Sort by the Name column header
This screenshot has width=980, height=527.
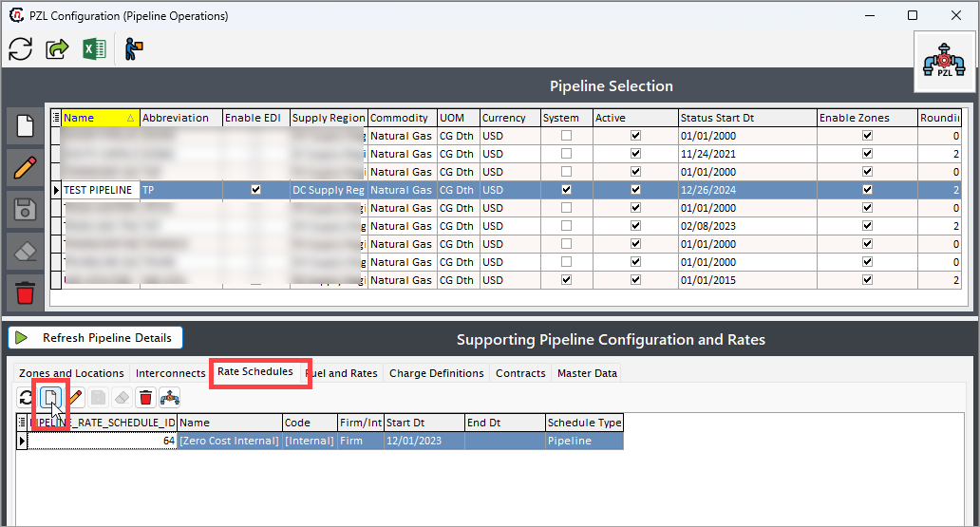pos(100,118)
